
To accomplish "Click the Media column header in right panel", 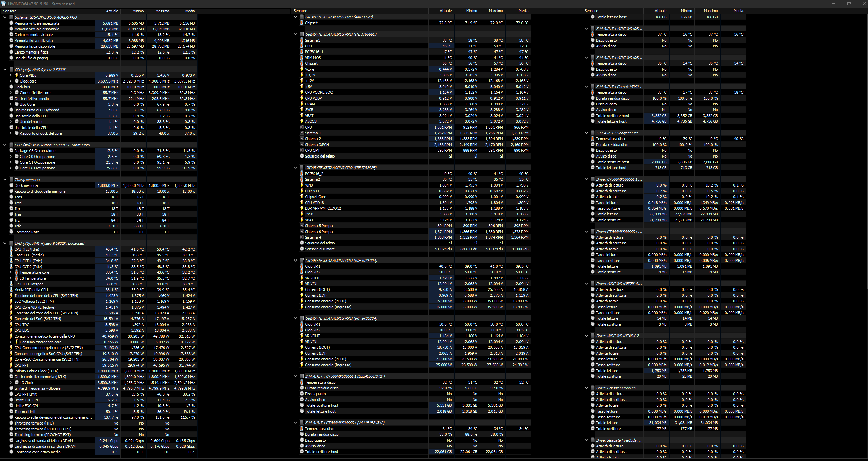I will tap(738, 11).
